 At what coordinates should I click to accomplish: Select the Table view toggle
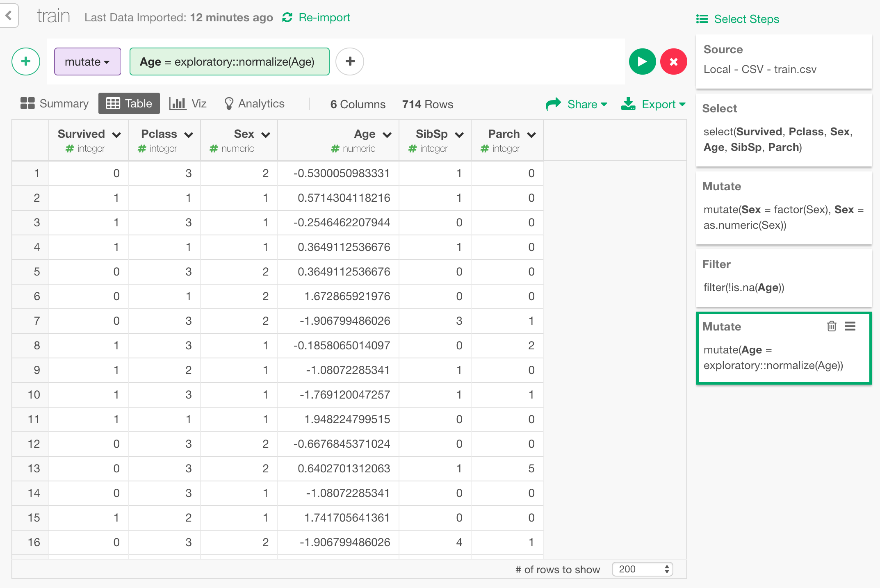(129, 103)
